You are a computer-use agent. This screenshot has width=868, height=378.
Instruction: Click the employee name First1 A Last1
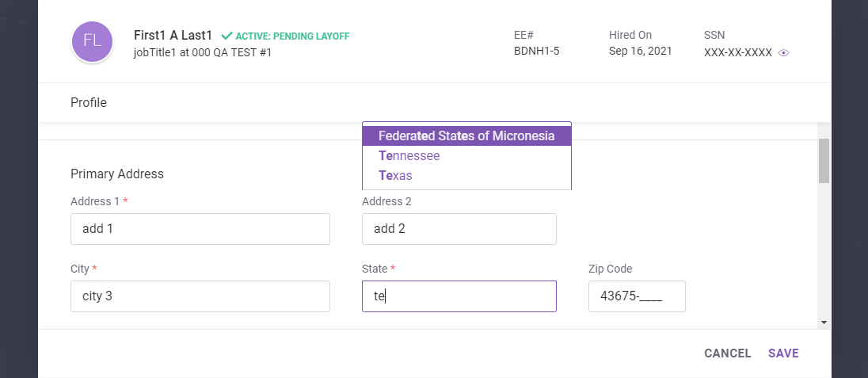[x=174, y=36]
